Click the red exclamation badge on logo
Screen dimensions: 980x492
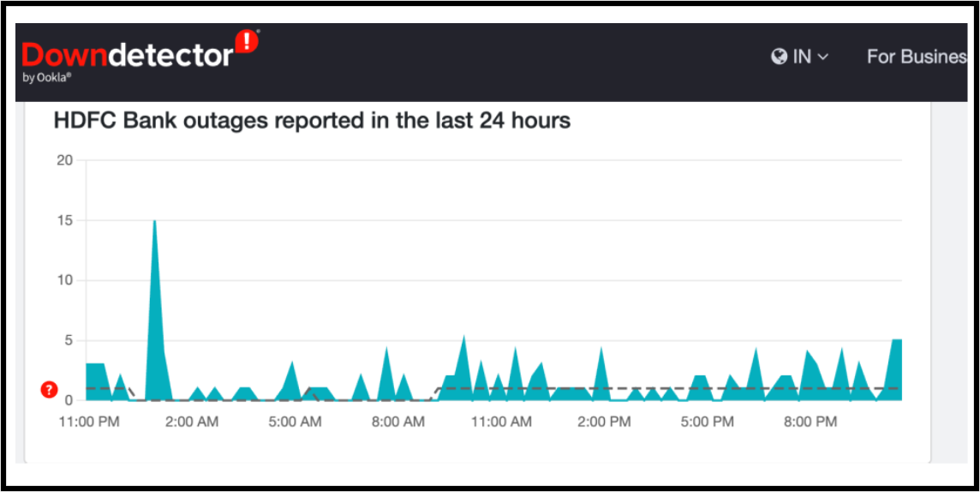(247, 41)
